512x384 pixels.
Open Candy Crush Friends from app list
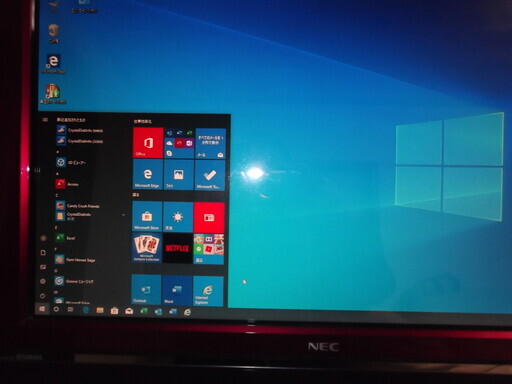pyautogui.click(x=78, y=206)
